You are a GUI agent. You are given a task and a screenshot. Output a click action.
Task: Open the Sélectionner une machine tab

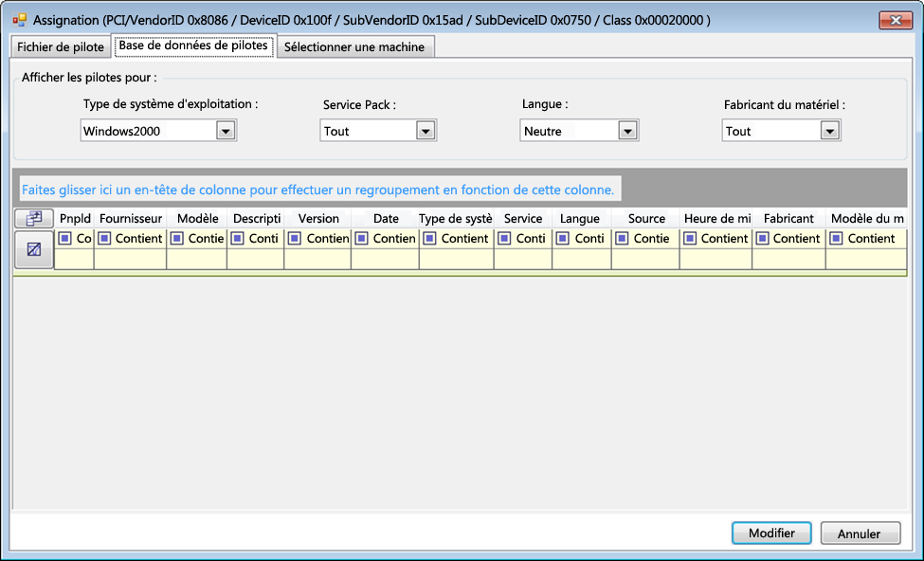click(356, 47)
